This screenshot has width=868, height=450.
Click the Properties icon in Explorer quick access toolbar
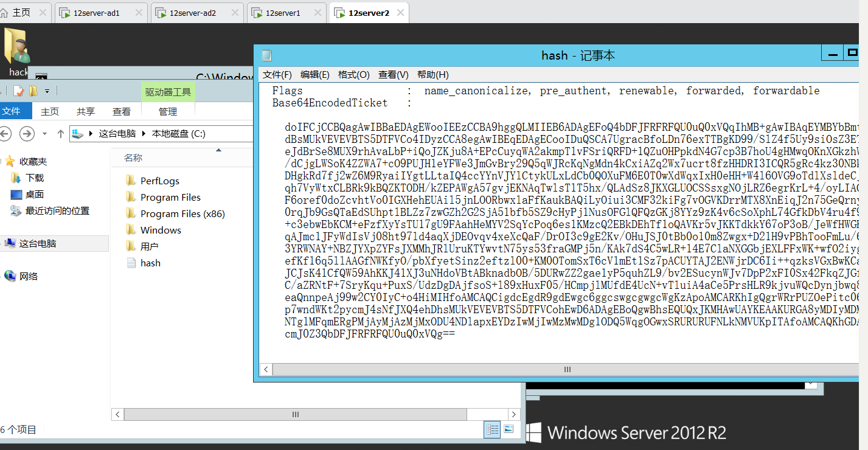[x=19, y=91]
